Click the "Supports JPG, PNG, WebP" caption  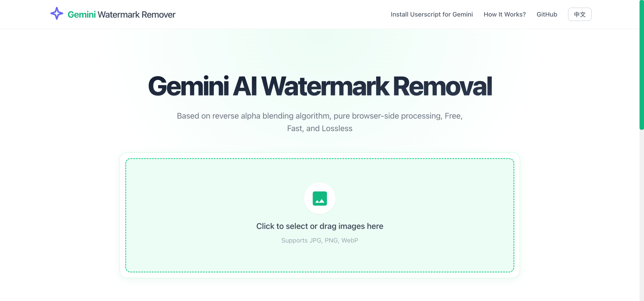pyautogui.click(x=319, y=240)
